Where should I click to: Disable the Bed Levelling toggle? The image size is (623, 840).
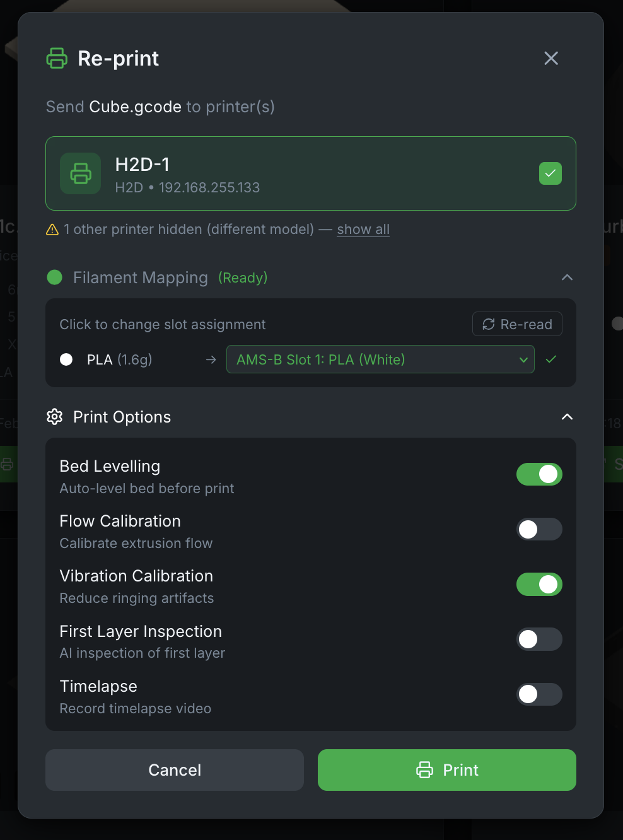click(539, 474)
